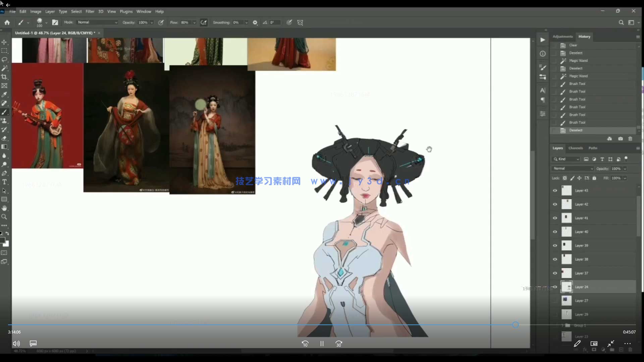Select the Type tool
This screenshot has height=362, width=644.
pos(5,182)
